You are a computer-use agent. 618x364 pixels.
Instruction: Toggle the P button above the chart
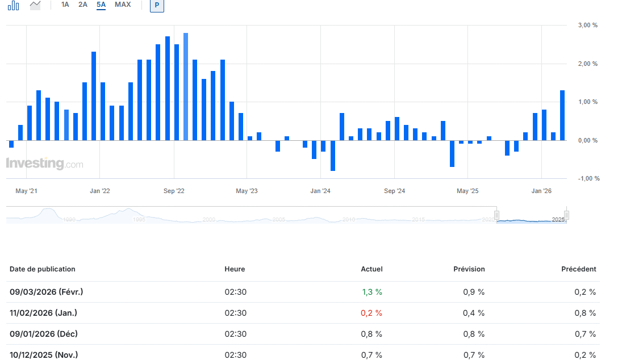tap(156, 5)
